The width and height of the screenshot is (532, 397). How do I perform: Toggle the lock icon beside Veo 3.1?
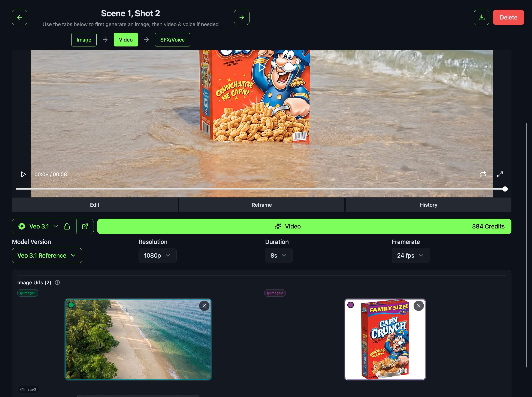pyautogui.click(x=67, y=226)
